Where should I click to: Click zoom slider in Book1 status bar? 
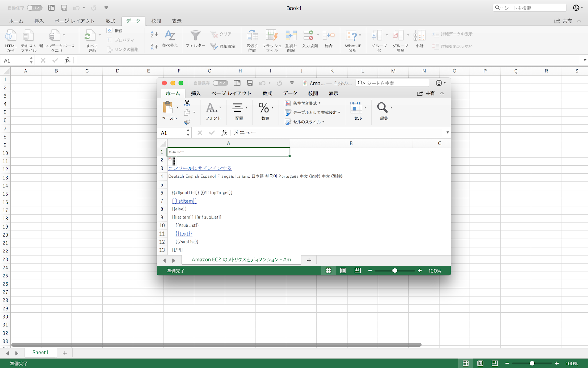[x=532, y=364]
